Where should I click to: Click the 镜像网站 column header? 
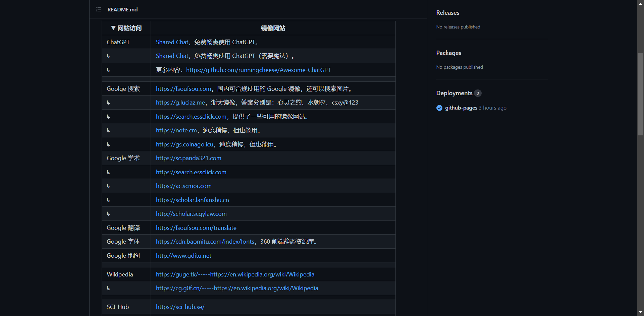click(273, 28)
